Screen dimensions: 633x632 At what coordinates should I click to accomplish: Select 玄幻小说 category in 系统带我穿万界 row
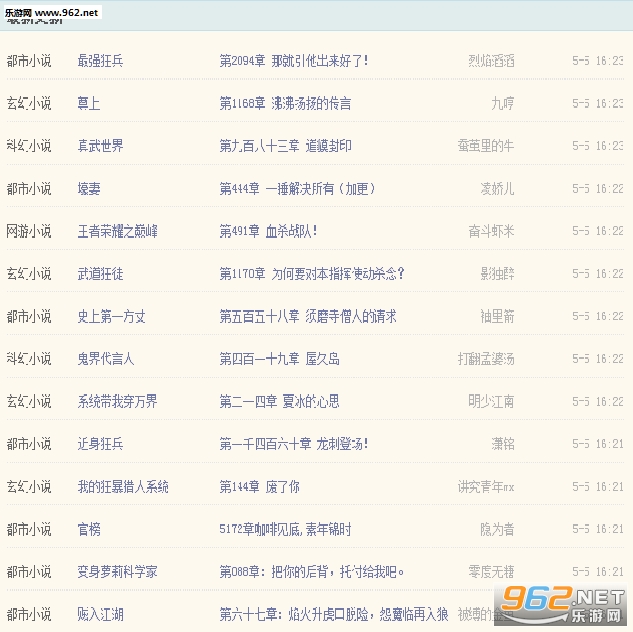[x=29, y=402]
